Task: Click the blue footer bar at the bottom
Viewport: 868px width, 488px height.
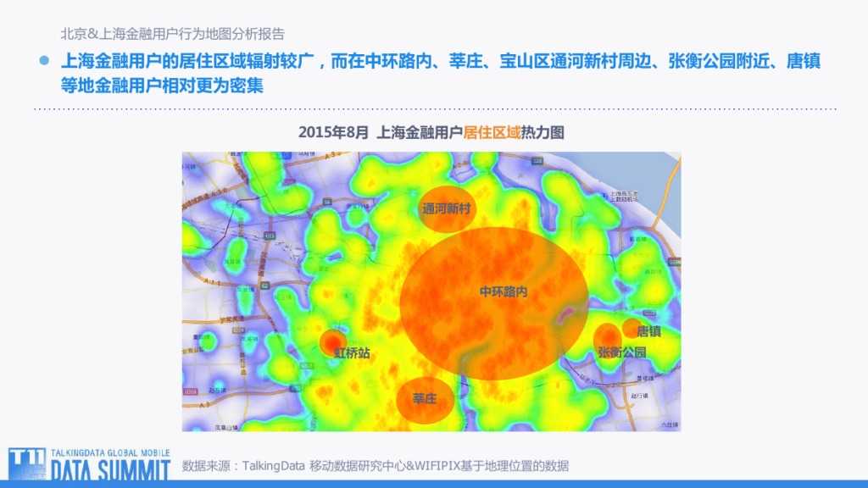Action: (509, 483)
